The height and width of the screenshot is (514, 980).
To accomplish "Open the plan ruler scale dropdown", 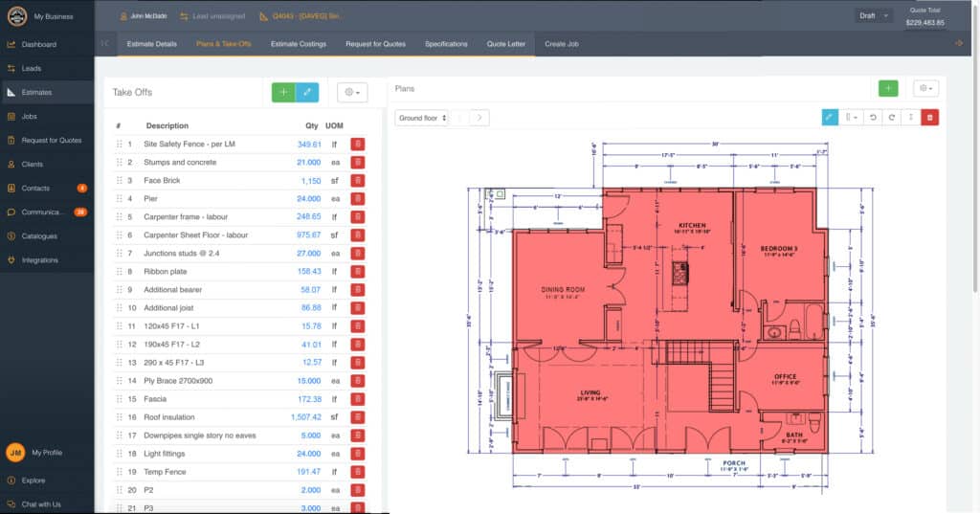I will point(851,117).
